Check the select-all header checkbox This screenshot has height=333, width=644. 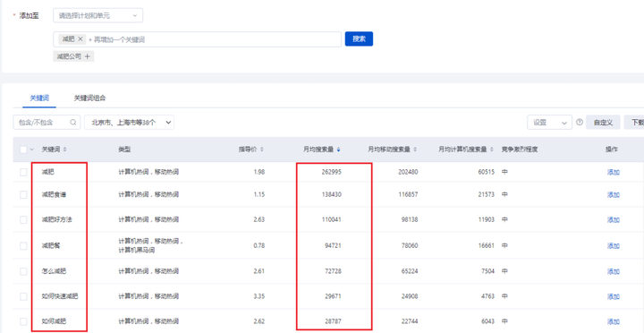[23, 149]
